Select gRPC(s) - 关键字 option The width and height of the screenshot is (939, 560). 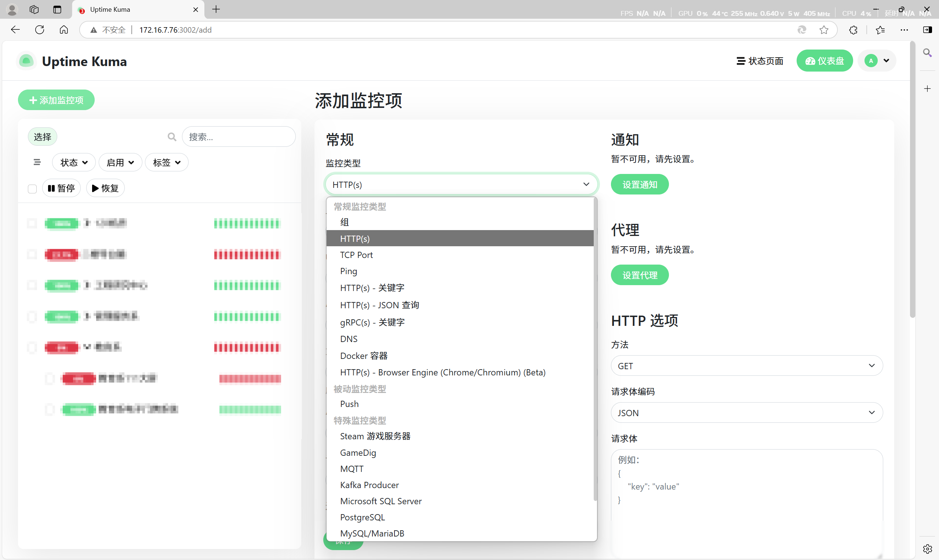pos(460,322)
